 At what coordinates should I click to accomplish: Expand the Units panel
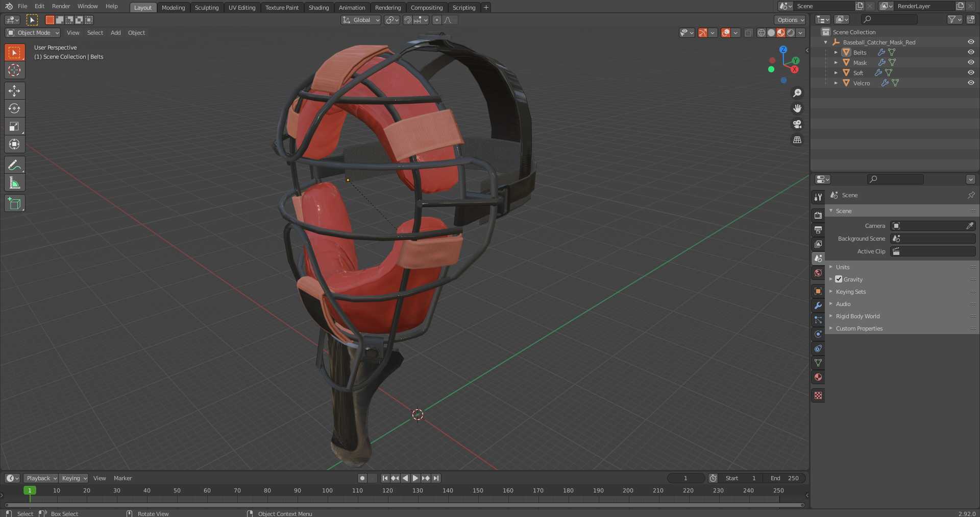(901, 267)
